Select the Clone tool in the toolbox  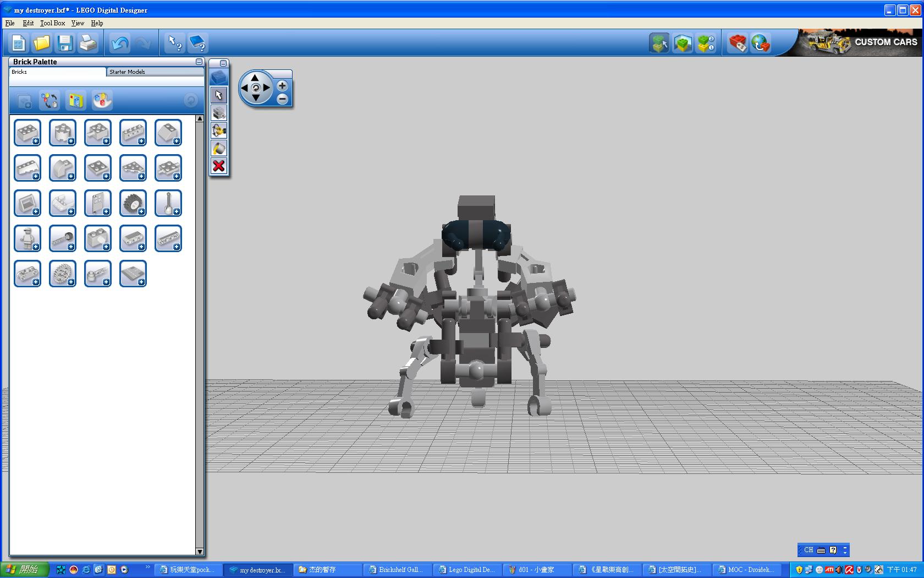[x=219, y=113]
